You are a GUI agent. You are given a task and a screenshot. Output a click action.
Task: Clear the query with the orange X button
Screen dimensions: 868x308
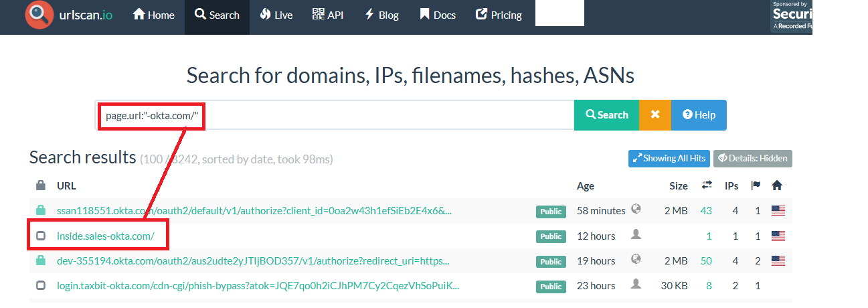(655, 115)
